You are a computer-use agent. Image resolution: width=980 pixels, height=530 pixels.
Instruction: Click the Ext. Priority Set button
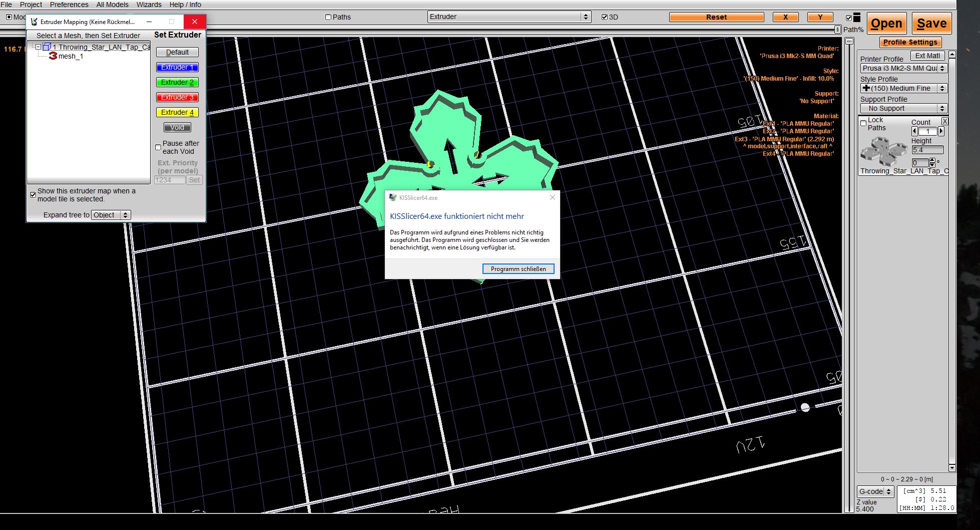pos(194,180)
